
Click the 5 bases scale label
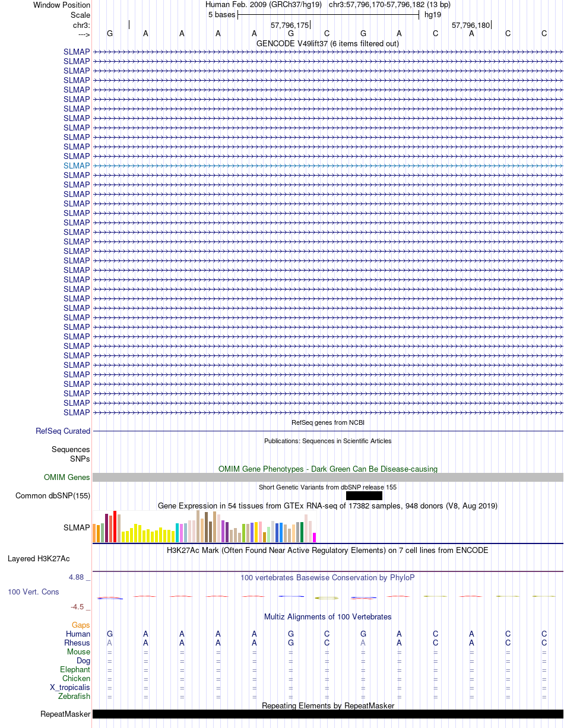(x=221, y=15)
